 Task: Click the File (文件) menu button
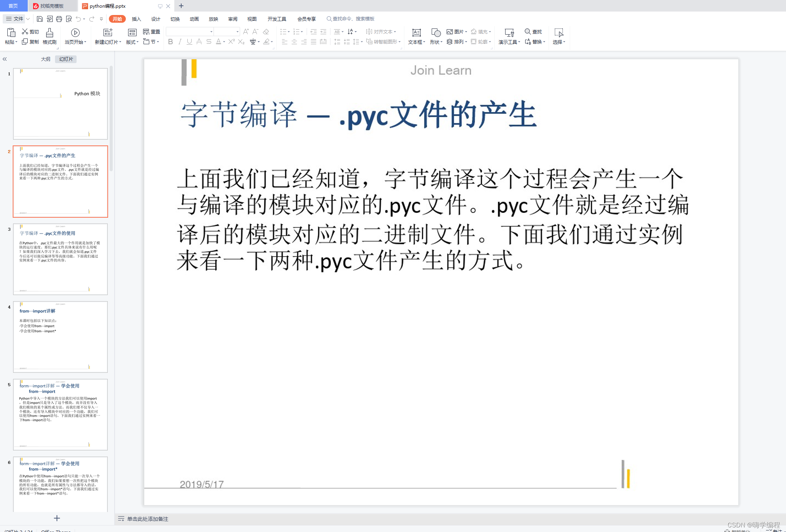(x=15, y=19)
